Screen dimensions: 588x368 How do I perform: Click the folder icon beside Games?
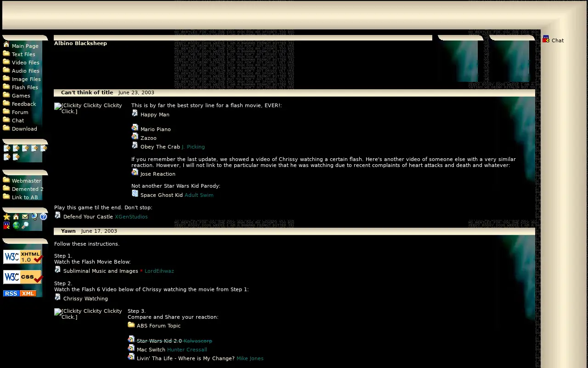6,95
